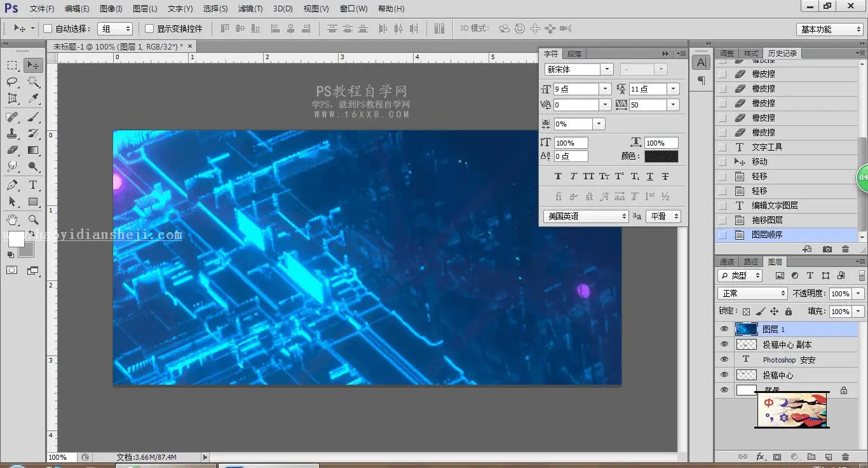Select the Clone Stamp tool
Image resolution: width=868 pixels, height=468 pixels.
pyautogui.click(x=12, y=134)
